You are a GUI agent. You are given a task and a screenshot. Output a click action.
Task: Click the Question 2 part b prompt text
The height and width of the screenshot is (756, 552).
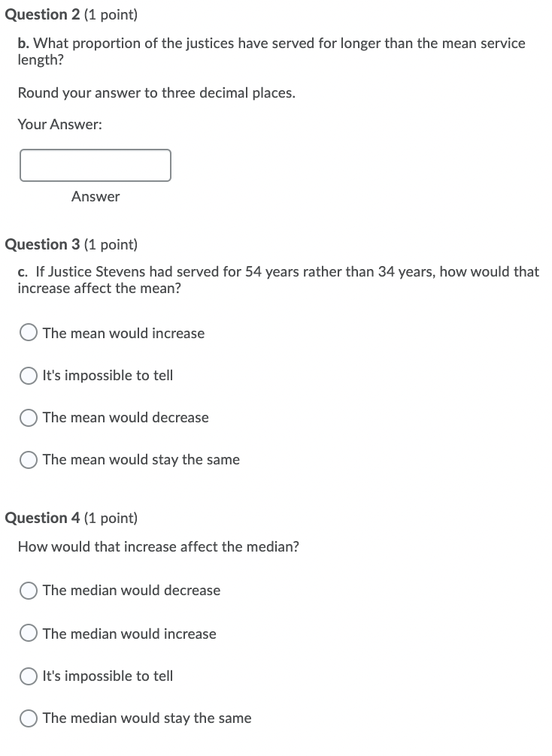[x=271, y=51]
